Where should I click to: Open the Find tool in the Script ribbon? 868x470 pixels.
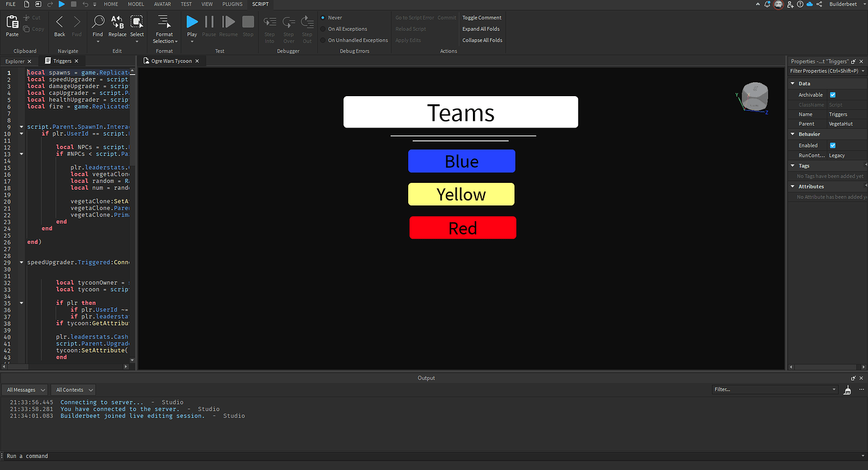[x=97, y=24]
